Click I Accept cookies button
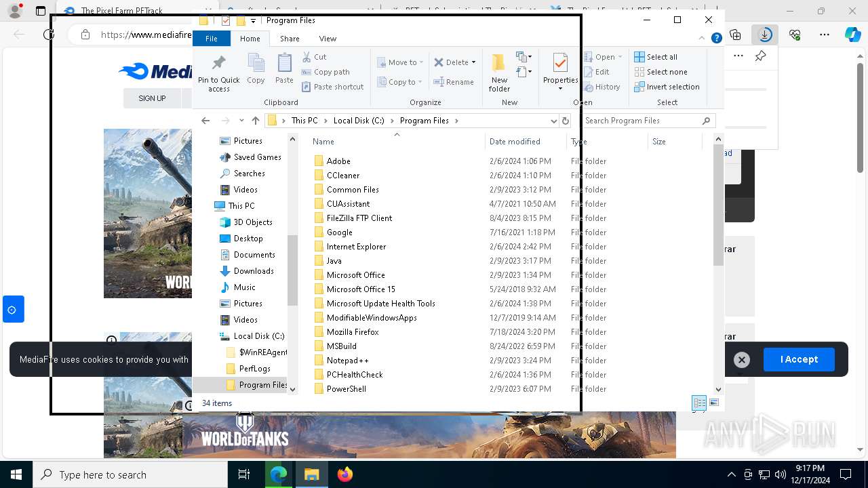This screenshot has width=868, height=488. click(799, 359)
